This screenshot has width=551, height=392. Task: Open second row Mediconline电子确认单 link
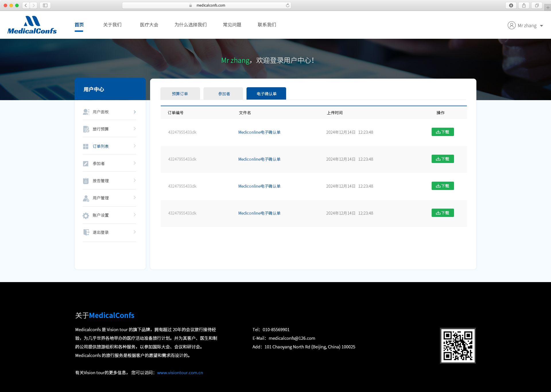tap(259, 159)
